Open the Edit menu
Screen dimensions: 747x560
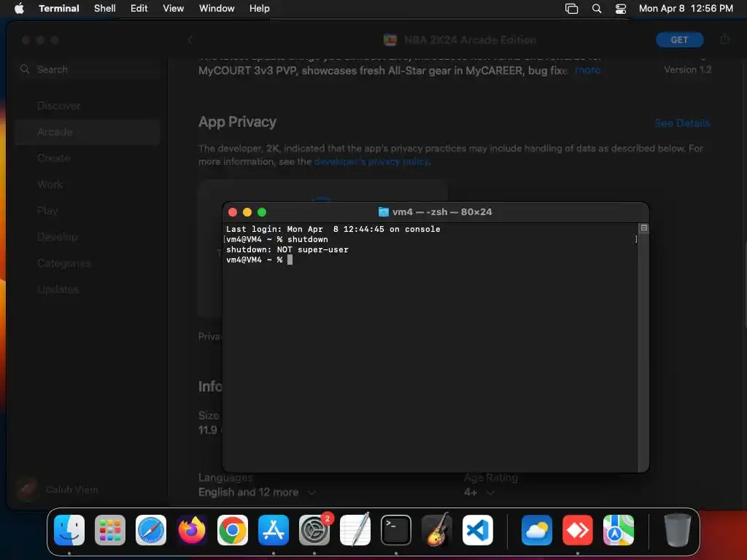139,8
